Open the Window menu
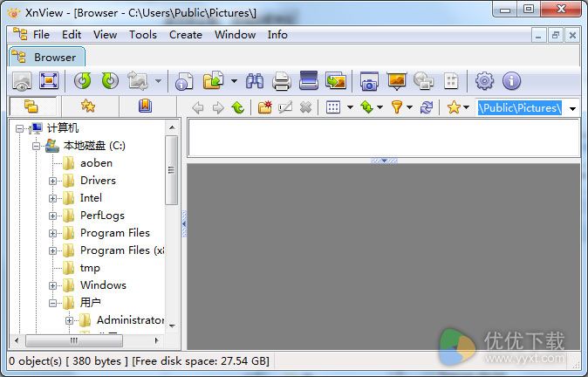588x377 pixels. click(236, 35)
